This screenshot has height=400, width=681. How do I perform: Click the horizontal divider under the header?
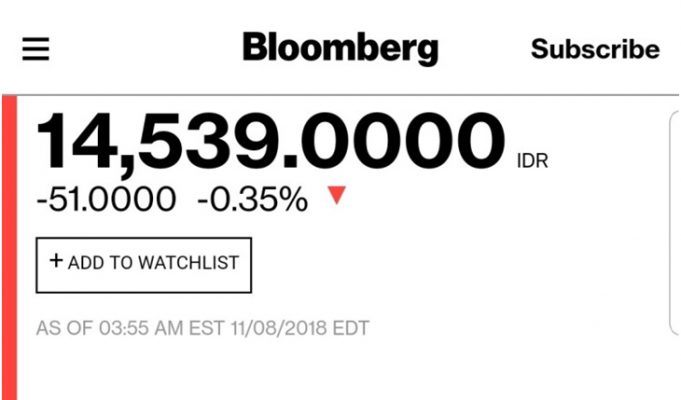pos(340,94)
